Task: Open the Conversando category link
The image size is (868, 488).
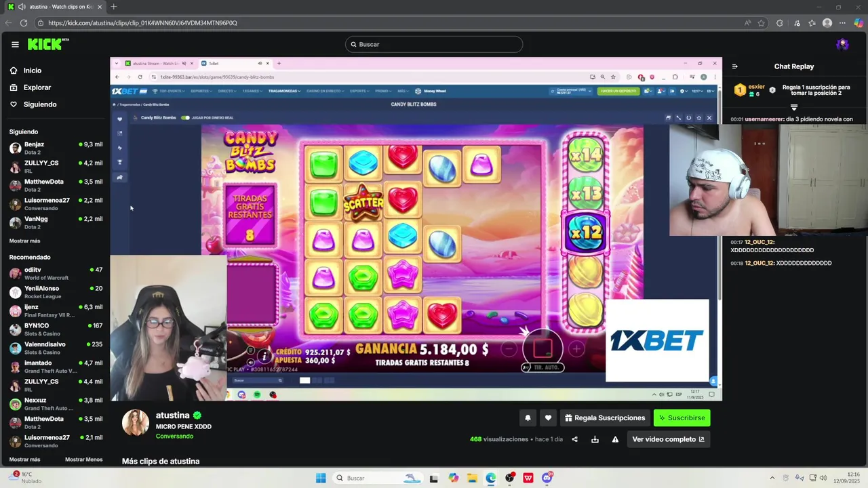Action: (x=174, y=436)
